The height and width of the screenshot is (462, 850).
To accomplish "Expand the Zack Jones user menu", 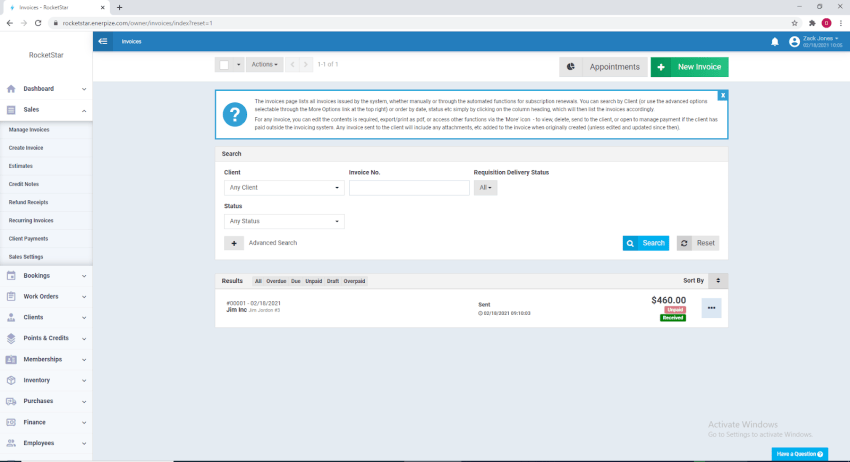I will click(822, 41).
